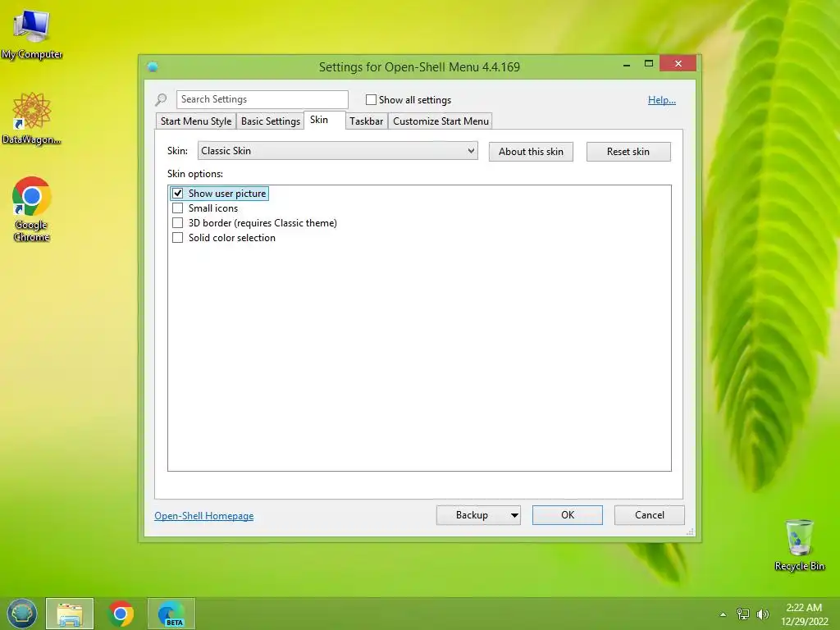Click OK to apply settings
The width and height of the screenshot is (840, 630).
pyautogui.click(x=568, y=515)
